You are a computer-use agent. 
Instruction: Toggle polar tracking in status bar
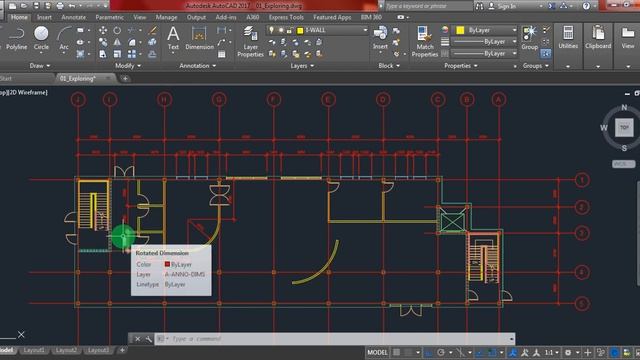tap(440, 352)
